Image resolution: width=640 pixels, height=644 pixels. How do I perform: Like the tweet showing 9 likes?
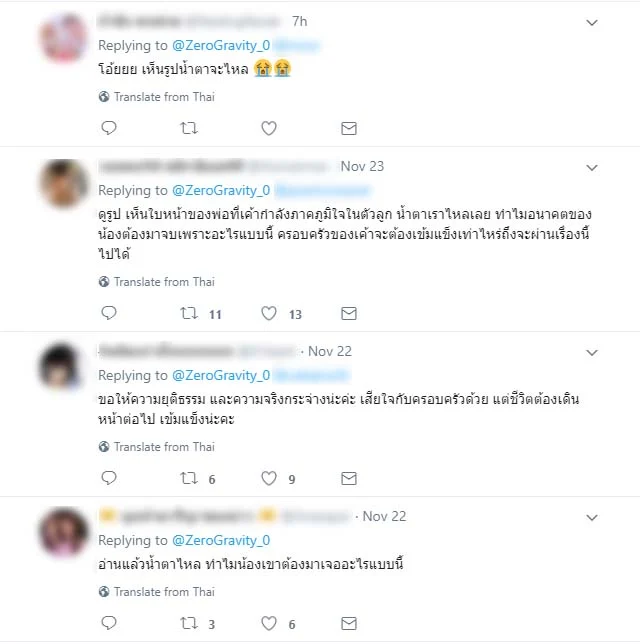pos(269,478)
